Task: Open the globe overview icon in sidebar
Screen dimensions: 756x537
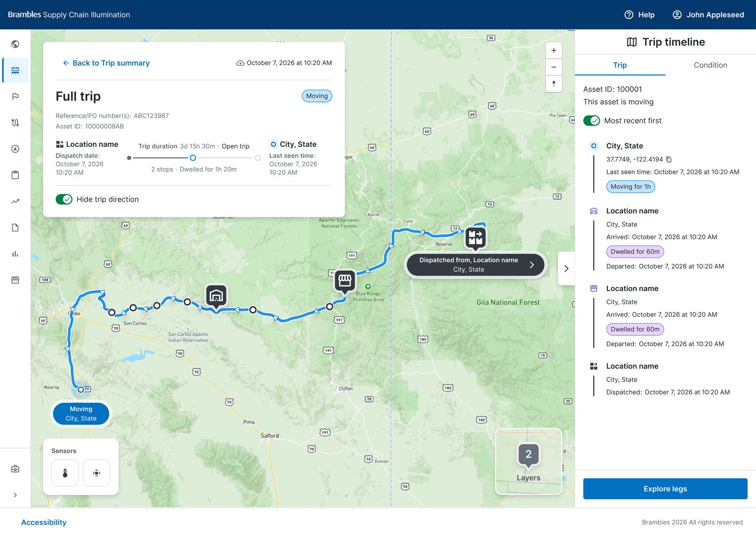Action: 15,44
